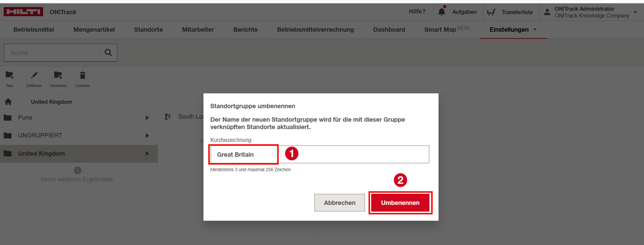Open the Hilfe? link
Screen dimensions: 644x245
[417, 12]
